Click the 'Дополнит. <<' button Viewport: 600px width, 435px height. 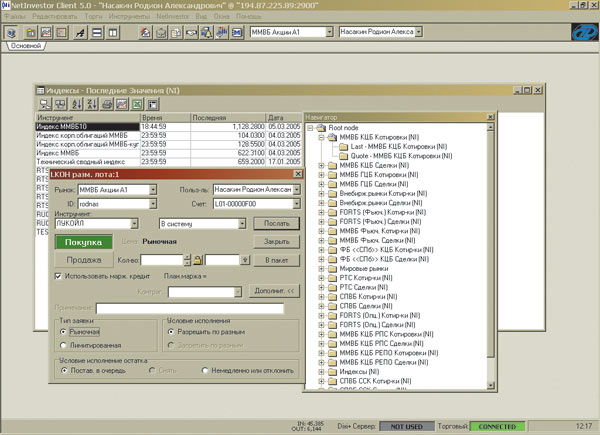tap(274, 291)
